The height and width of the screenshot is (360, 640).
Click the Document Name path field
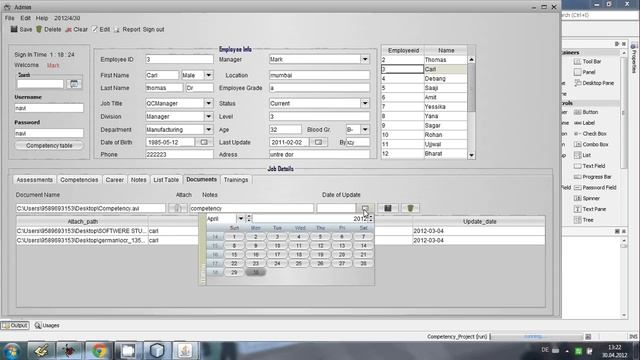(x=91, y=208)
